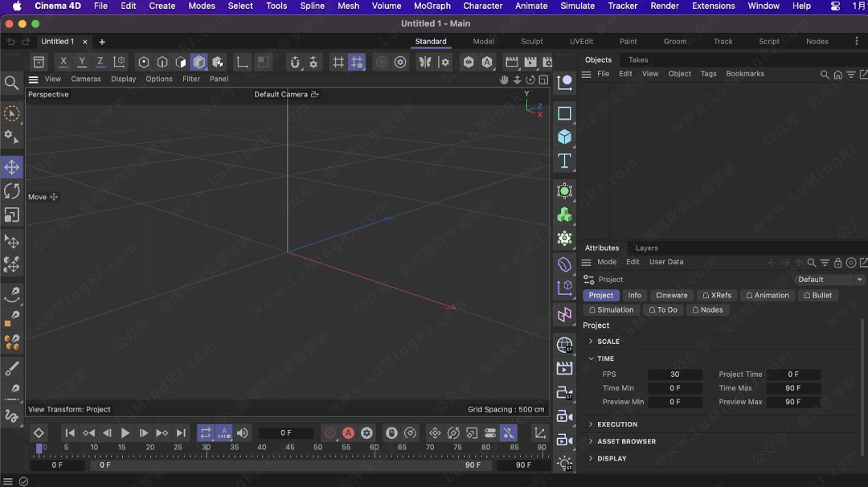Collapse the TIME section
868x487 pixels.
point(605,358)
